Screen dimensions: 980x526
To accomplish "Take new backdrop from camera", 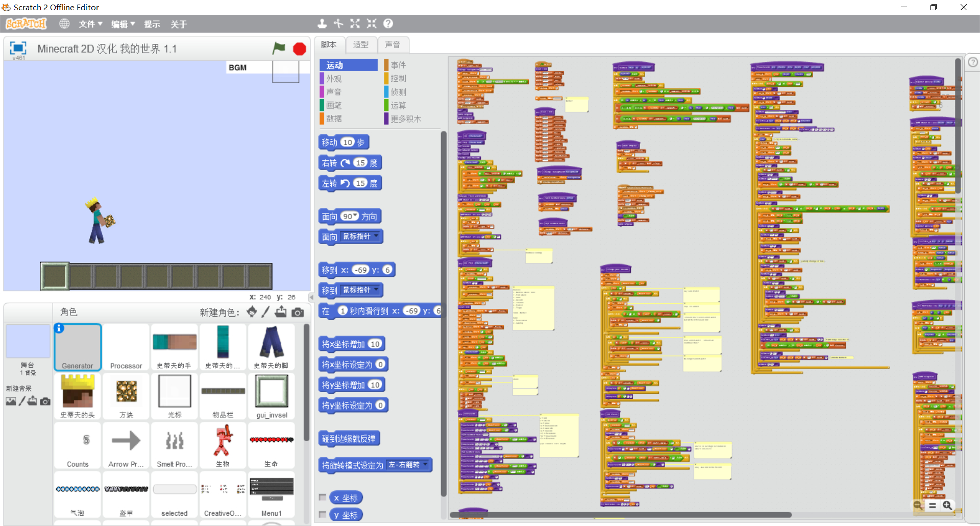I will point(45,401).
